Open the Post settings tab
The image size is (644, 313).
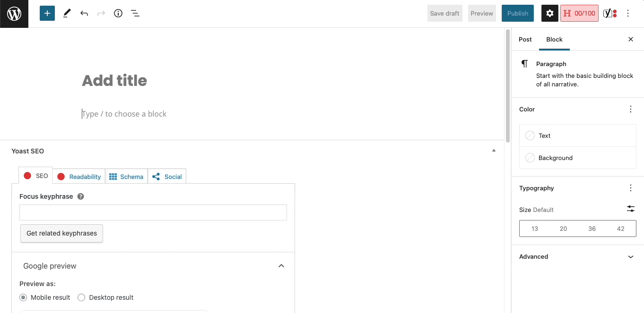point(525,40)
